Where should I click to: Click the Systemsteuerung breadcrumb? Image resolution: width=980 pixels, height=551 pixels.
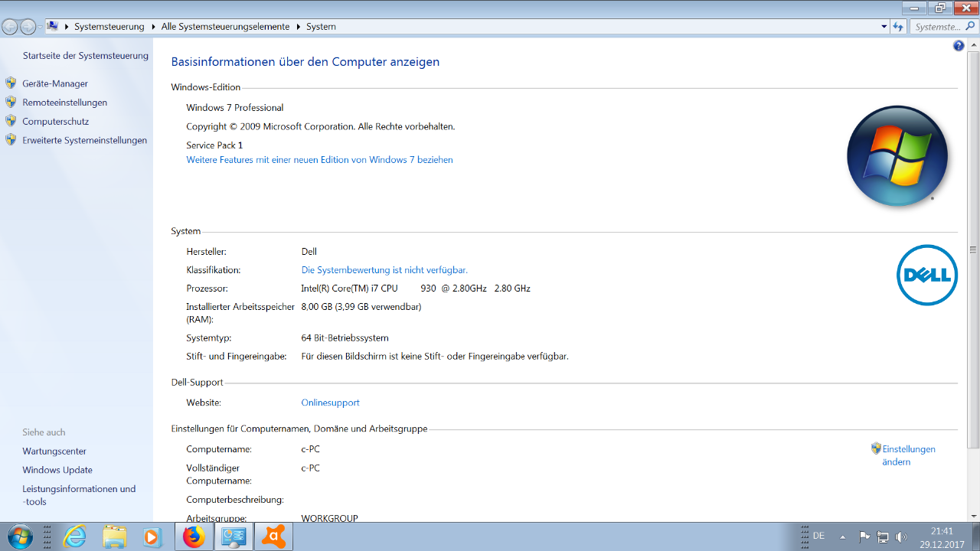[x=109, y=27]
